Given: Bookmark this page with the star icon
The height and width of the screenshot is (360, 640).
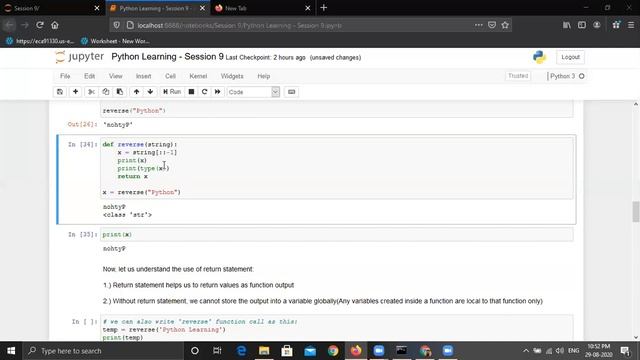Looking at the screenshot, I should coord(505,25).
